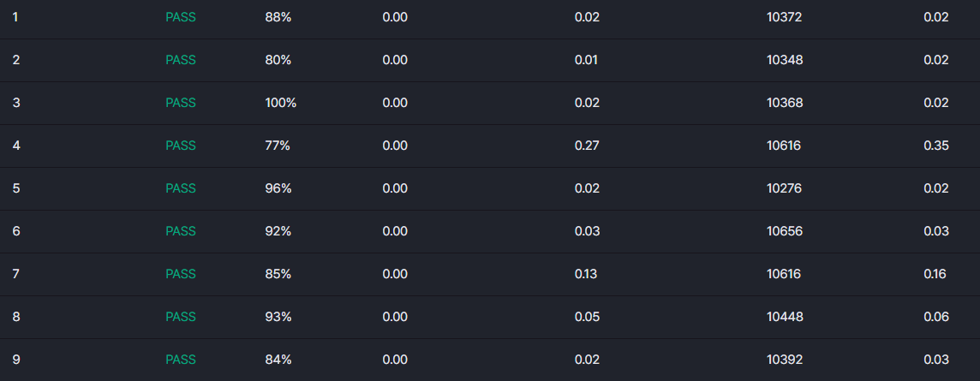Click the 0.35 value in row 4
Viewport: 980px width, 381px height.
(936, 146)
